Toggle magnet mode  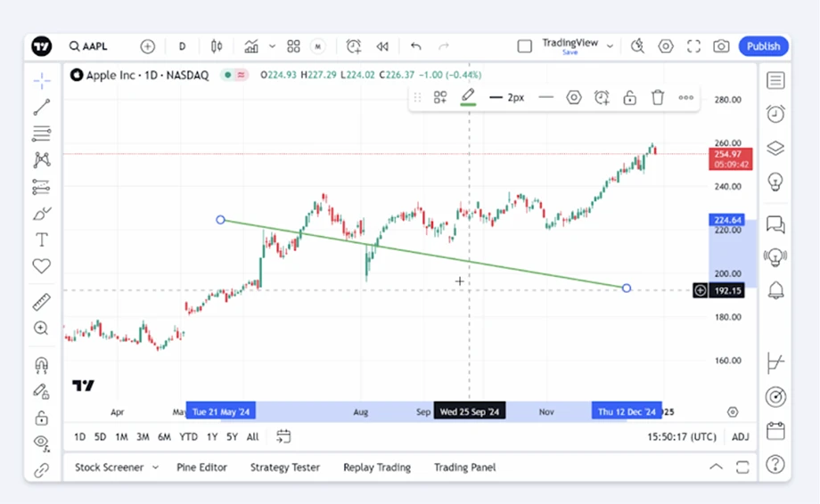[41, 364]
